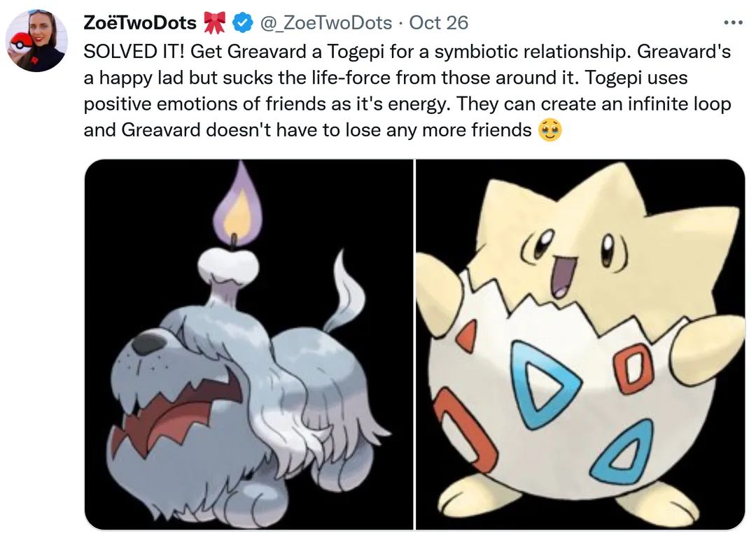Click the last tweet line about losing friends
The image size is (756, 533).
307,130
